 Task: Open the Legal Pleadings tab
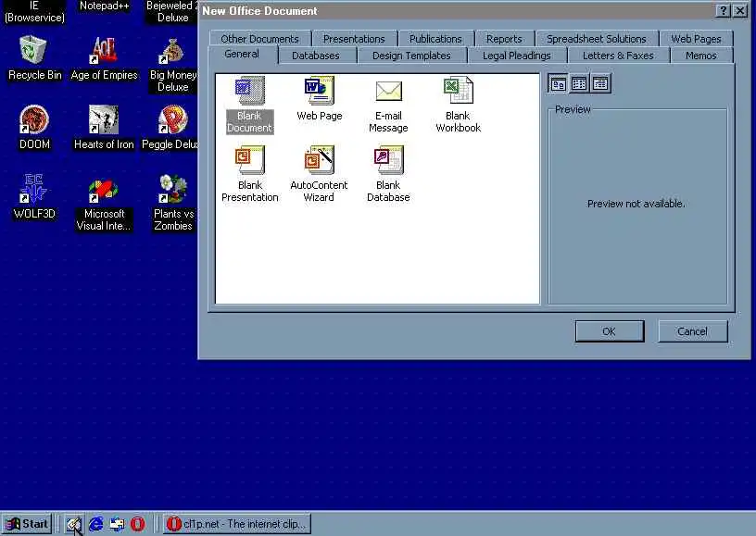pyautogui.click(x=517, y=56)
